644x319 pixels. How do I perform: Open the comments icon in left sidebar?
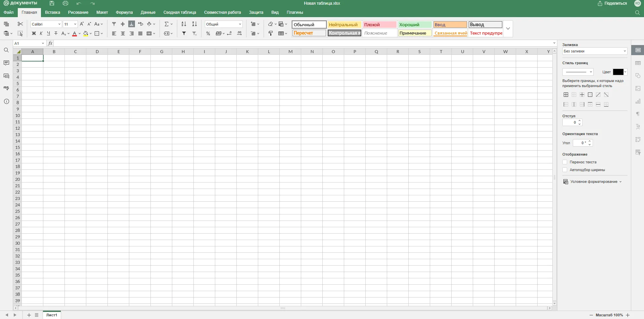click(x=6, y=63)
